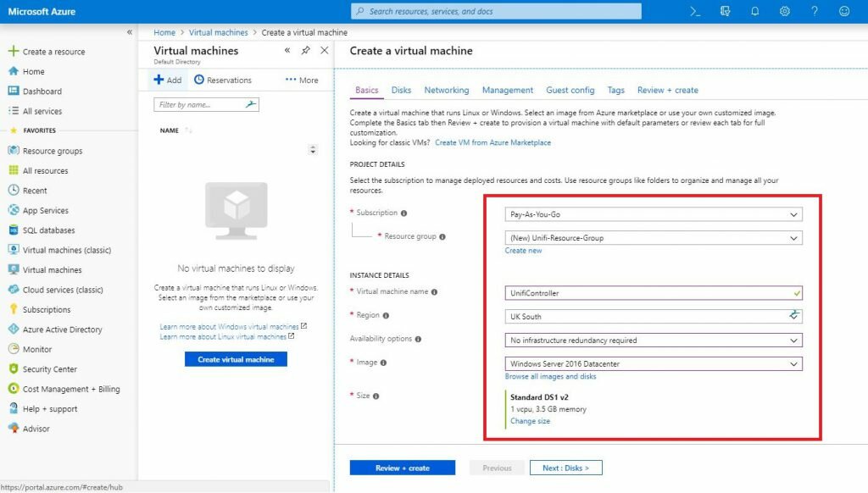Pin the Virtual machines blade
The height and width of the screenshot is (493, 868).
coord(305,50)
